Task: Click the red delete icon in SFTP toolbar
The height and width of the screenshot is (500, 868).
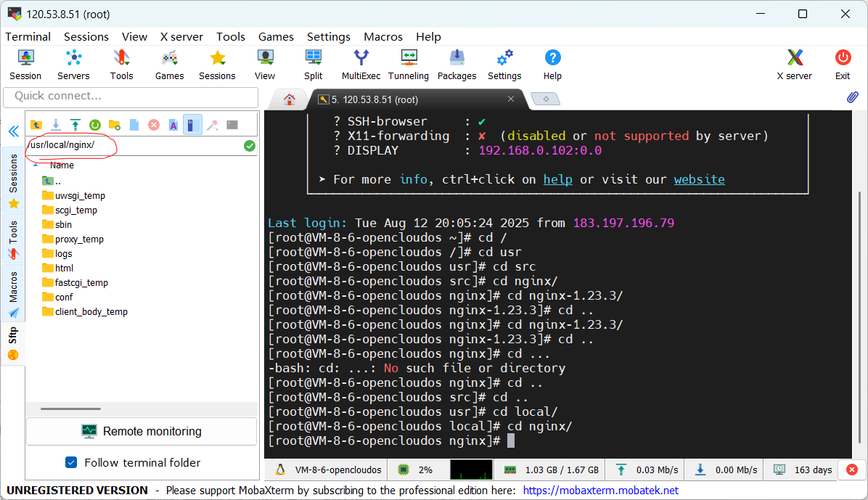Action: [x=154, y=125]
